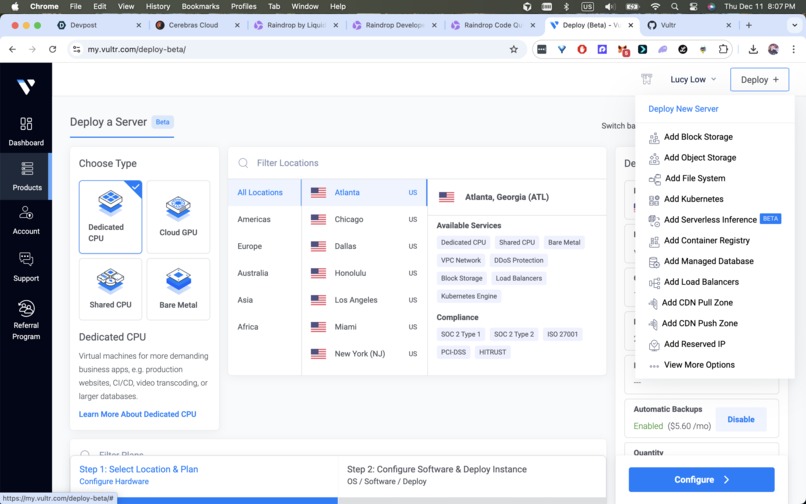Choose the Chicago location row
Viewport: 806px width, 504px height.
coord(364,219)
